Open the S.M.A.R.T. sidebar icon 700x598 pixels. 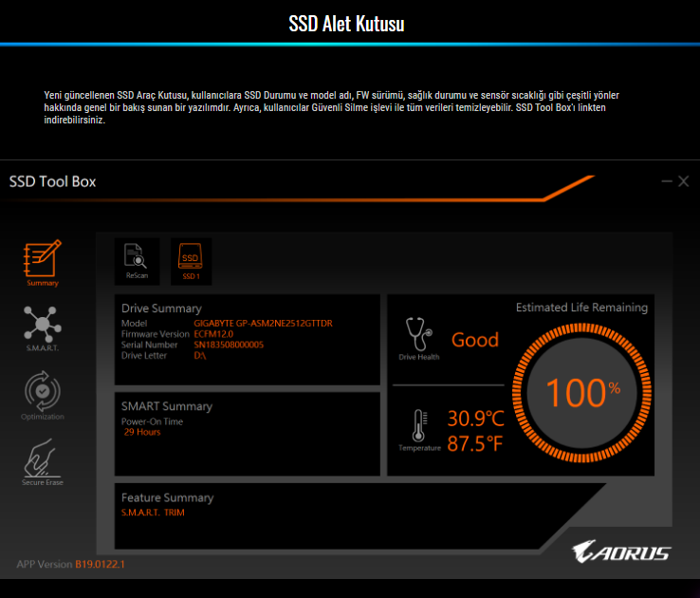[x=42, y=326]
